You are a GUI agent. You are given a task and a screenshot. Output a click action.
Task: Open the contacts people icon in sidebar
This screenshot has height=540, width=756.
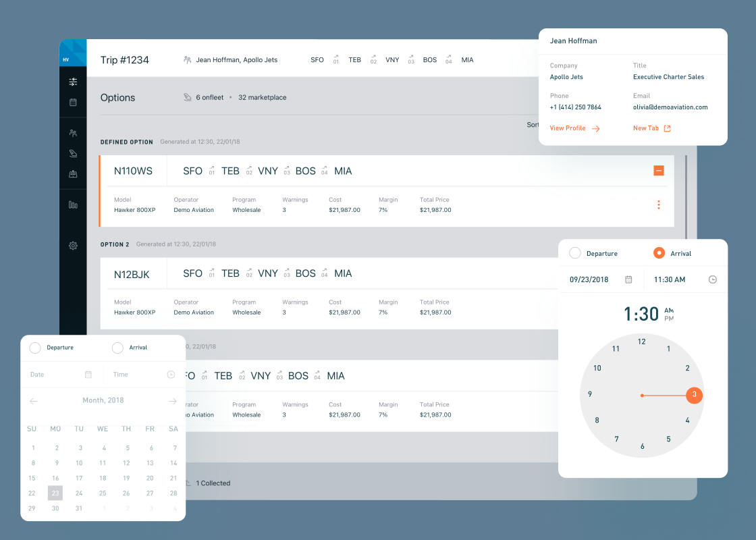click(73, 134)
